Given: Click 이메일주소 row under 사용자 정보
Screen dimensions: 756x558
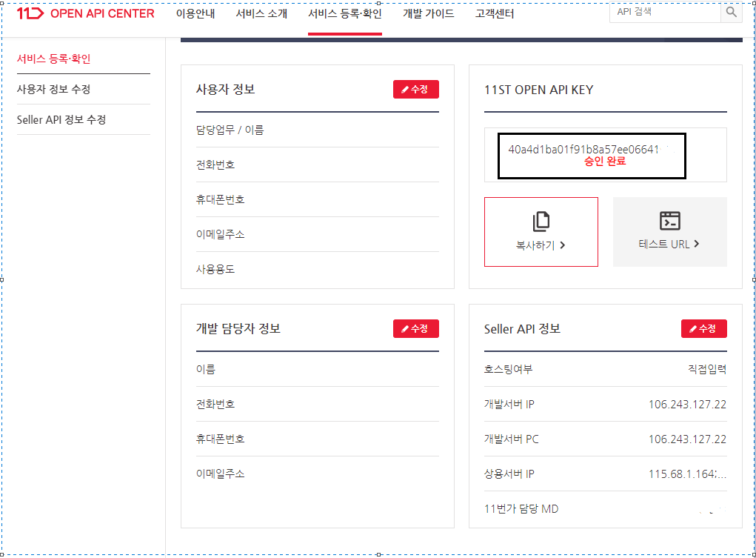Looking at the screenshot, I should point(317,234).
